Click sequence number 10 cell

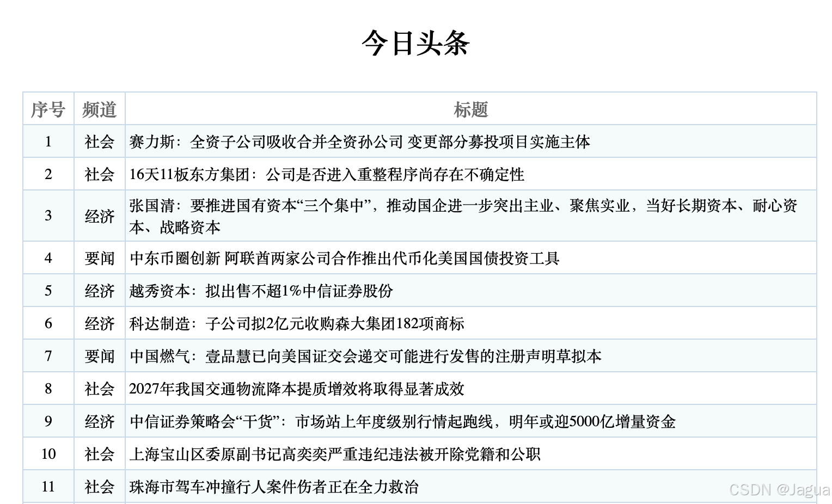48,454
